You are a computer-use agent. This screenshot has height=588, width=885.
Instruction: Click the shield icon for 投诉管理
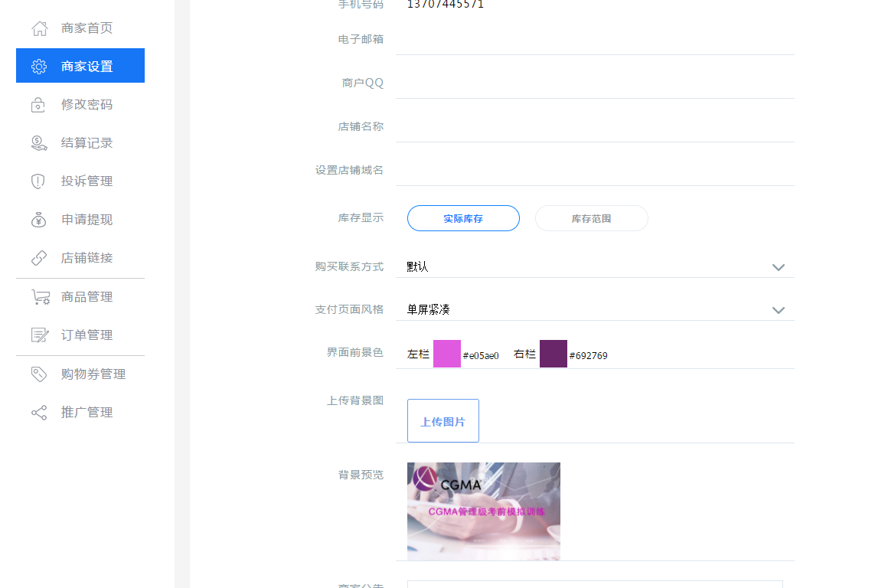(x=38, y=181)
